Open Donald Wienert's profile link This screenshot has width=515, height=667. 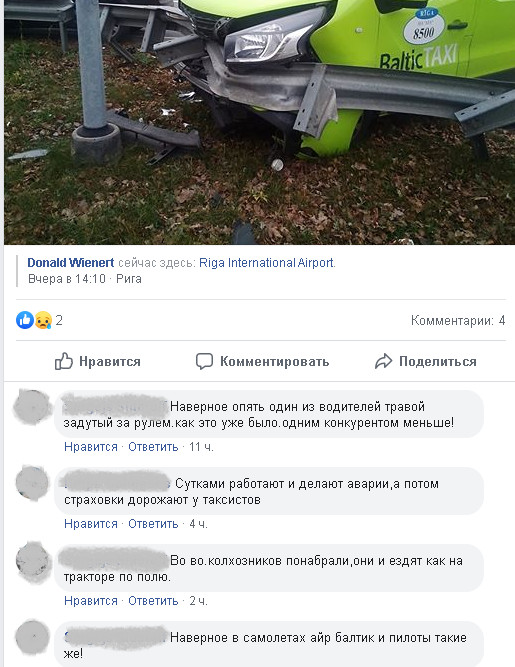pos(71,263)
